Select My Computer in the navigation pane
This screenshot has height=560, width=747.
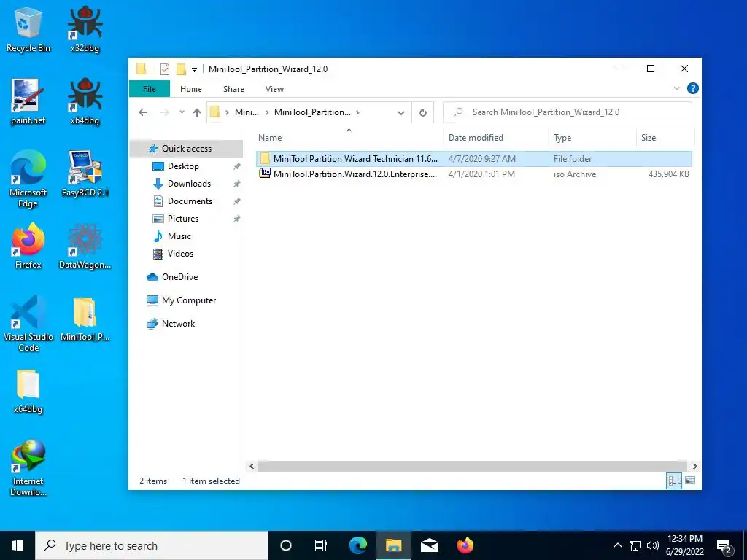point(189,300)
